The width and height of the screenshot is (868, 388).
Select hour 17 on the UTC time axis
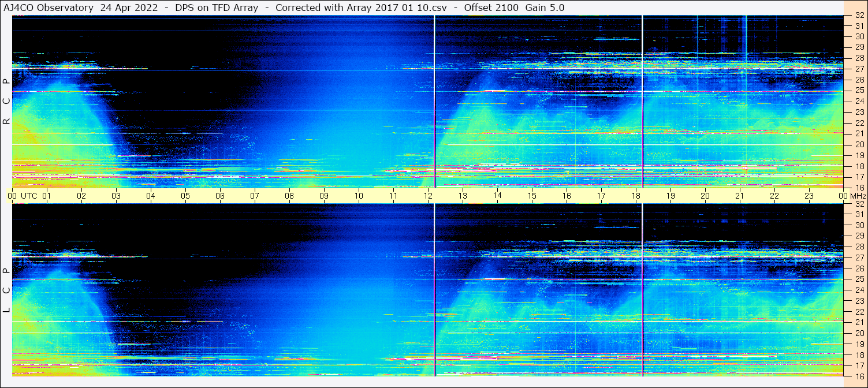click(601, 196)
